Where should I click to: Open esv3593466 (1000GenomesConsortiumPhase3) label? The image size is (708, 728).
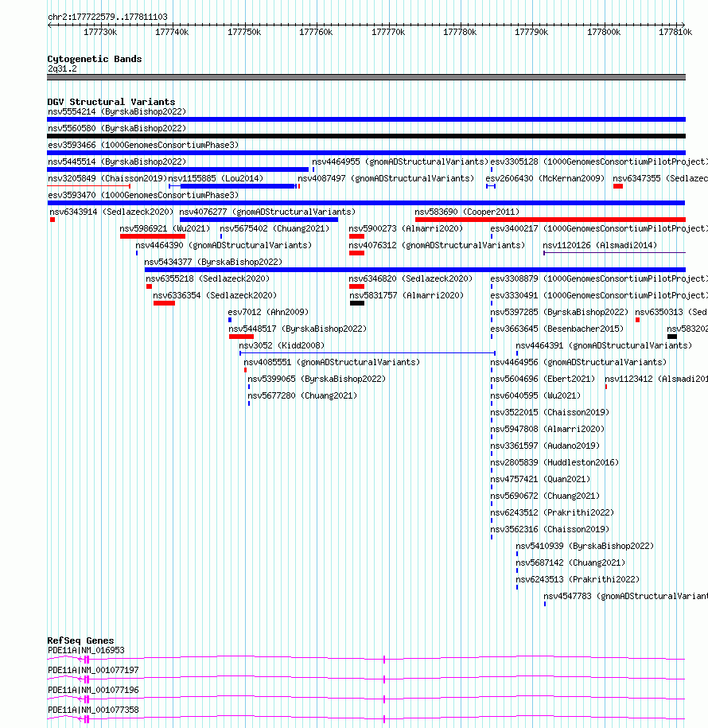point(143,146)
